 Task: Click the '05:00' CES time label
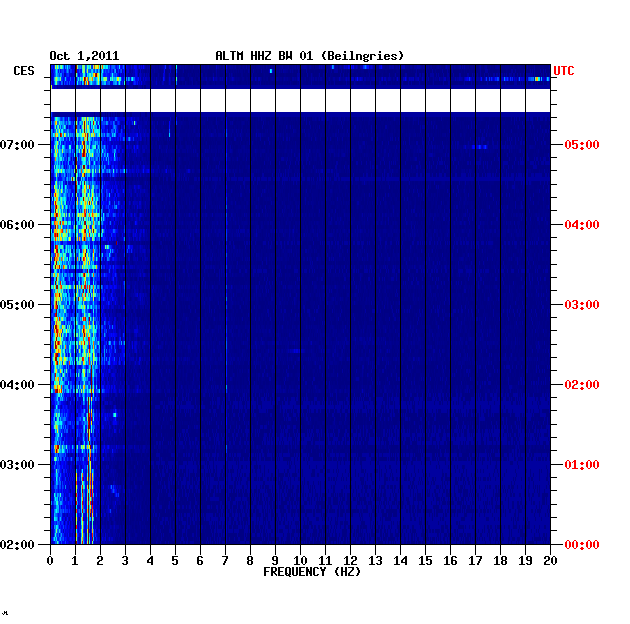click(x=17, y=305)
